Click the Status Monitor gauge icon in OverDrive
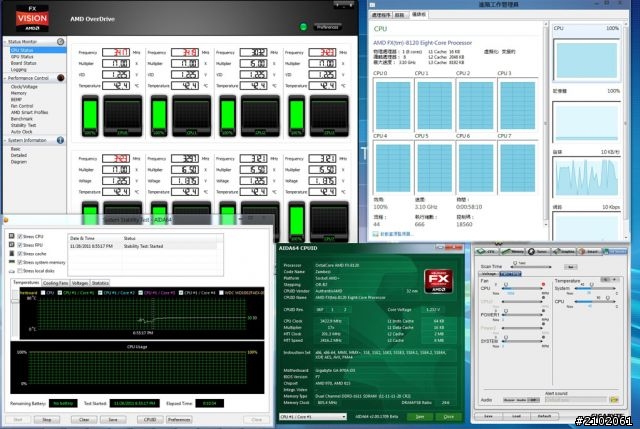 tap(60, 42)
